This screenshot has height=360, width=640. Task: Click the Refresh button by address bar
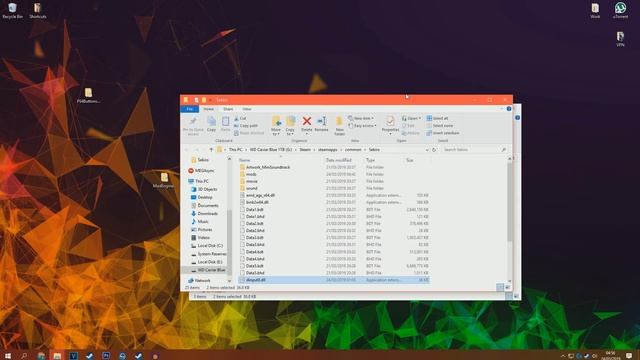tap(434, 150)
